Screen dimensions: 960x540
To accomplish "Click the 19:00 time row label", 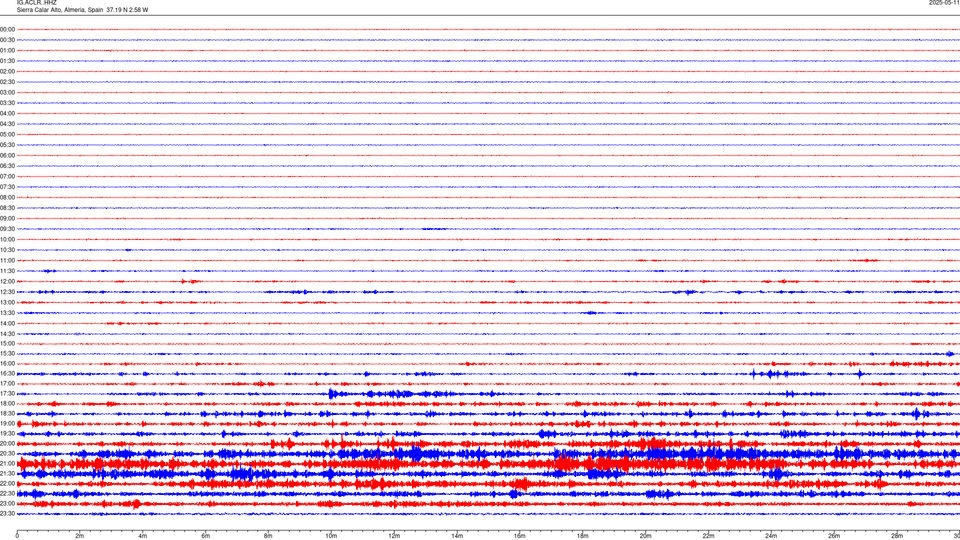I will pyautogui.click(x=7, y=424).
